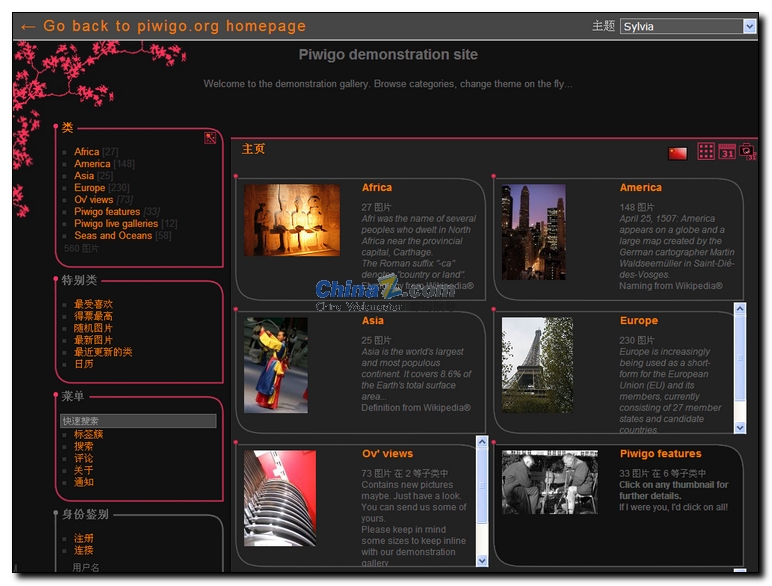Click the 主页 home breadcrumb
772x586 pixels.
click(253, 149)
